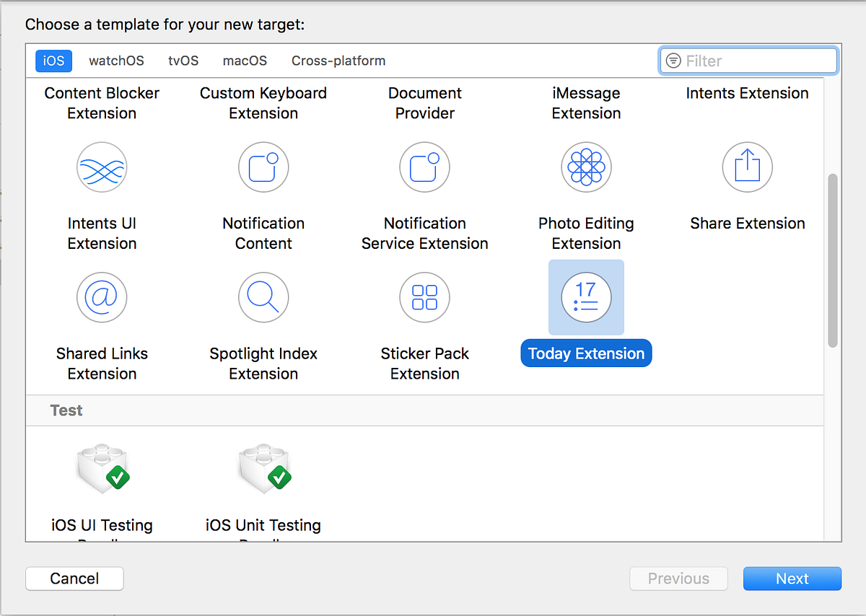Screen dimensions: 866x616
Task: Select the iOS UI Testing Bundle icon
Action: click(102, 469)
